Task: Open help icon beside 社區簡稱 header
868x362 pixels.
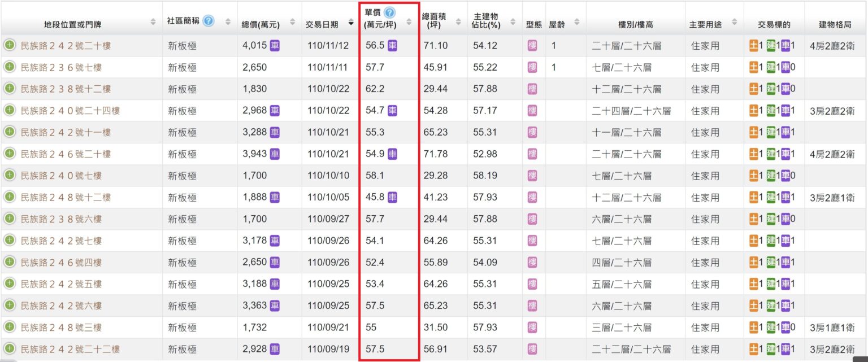Action: pos(209,21)
